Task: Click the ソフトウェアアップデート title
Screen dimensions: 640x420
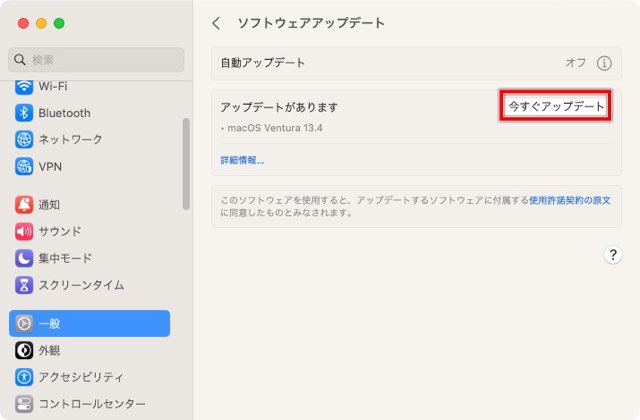Action: [x=311, y=23]
